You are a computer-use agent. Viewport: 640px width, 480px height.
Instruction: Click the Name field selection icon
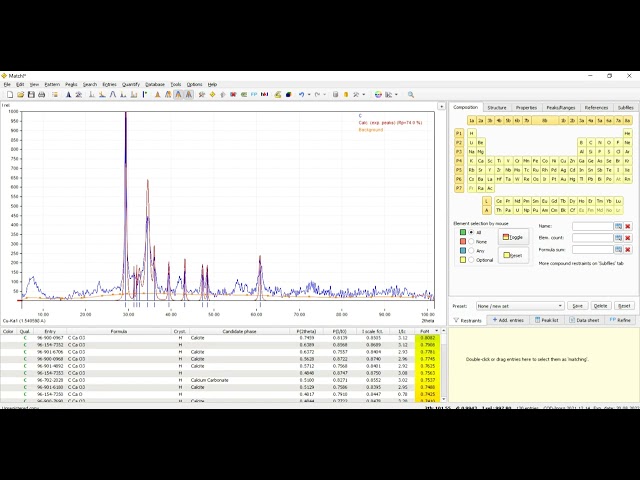pyautogui.click(x=618, y=226)
